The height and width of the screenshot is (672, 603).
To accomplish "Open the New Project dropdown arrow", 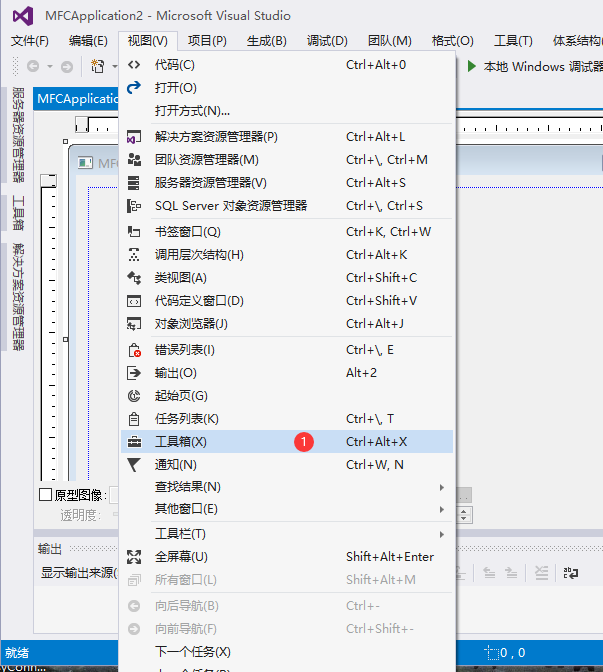I will click(114, 66).
